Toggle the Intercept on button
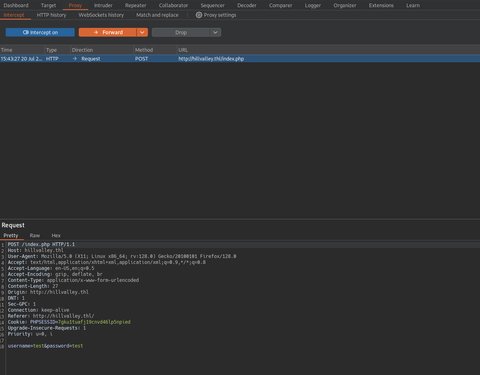The height and width of the screenshot is (375, 480). pos(40,32)
